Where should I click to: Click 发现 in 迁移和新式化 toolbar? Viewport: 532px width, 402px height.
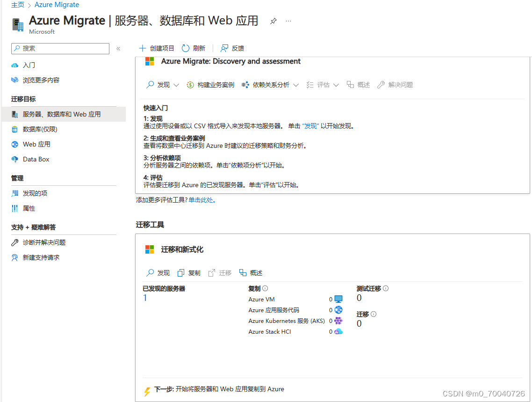click(x=158, y=273)
